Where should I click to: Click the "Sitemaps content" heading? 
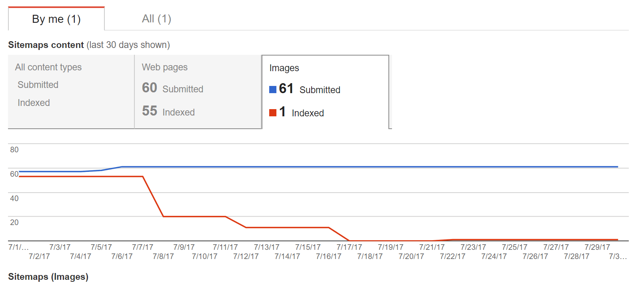click(x=46, y=45)
